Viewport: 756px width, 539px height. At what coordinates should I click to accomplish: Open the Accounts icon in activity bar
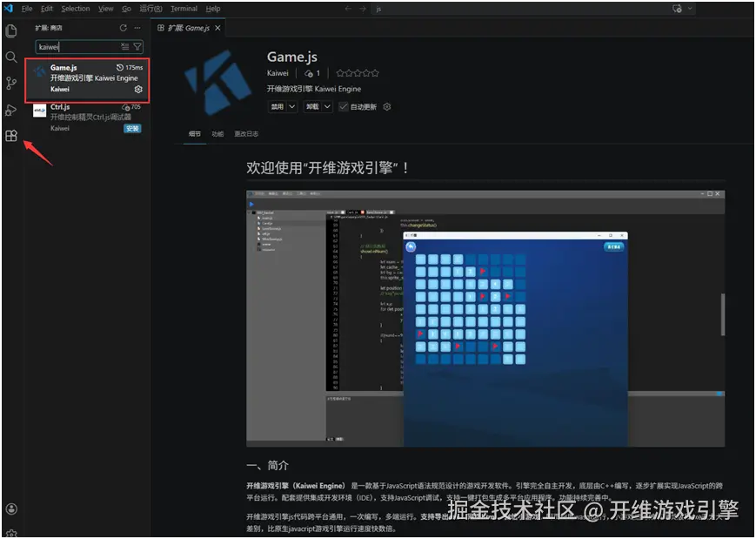tap(11, 509)
